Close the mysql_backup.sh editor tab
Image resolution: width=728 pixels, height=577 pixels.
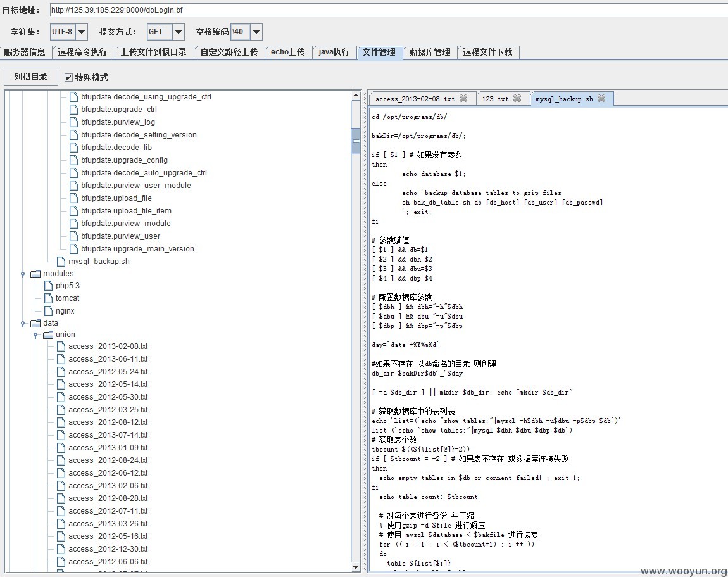[601, 99]
